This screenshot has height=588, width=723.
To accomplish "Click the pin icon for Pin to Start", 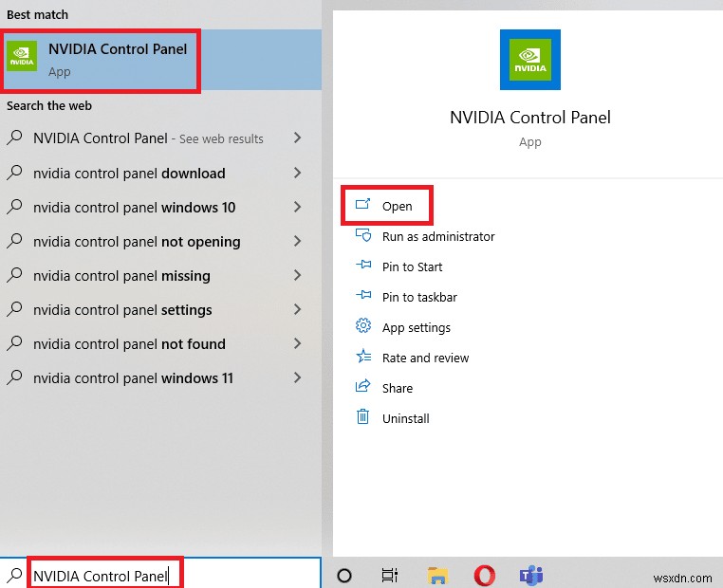I will tap(362, 265).
